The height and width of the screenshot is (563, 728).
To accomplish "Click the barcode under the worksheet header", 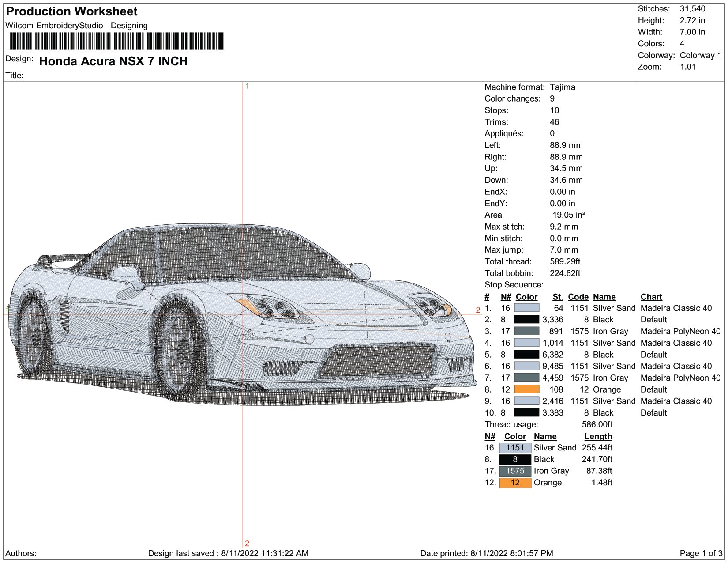I will pos(116,41).
